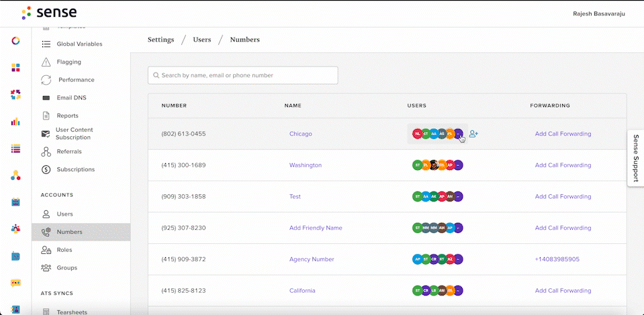
Task: Show more users in California row
Action: [x=459, y=291]
